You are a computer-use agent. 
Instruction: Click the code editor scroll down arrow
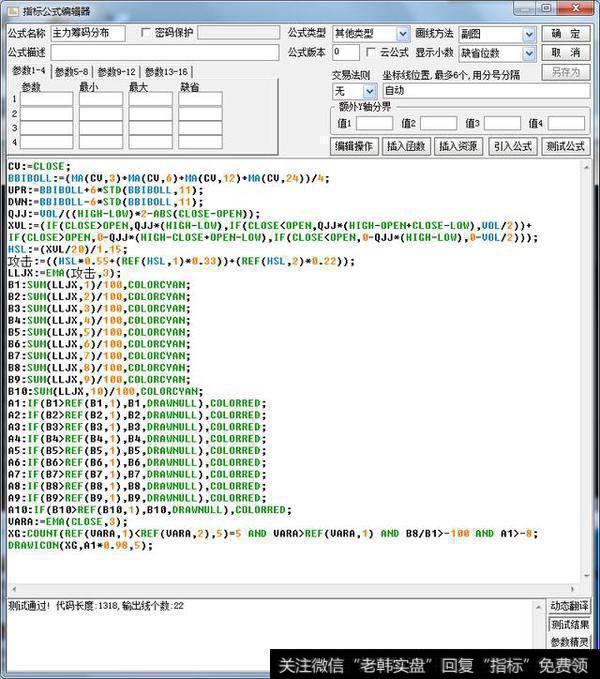coord(586,576)
